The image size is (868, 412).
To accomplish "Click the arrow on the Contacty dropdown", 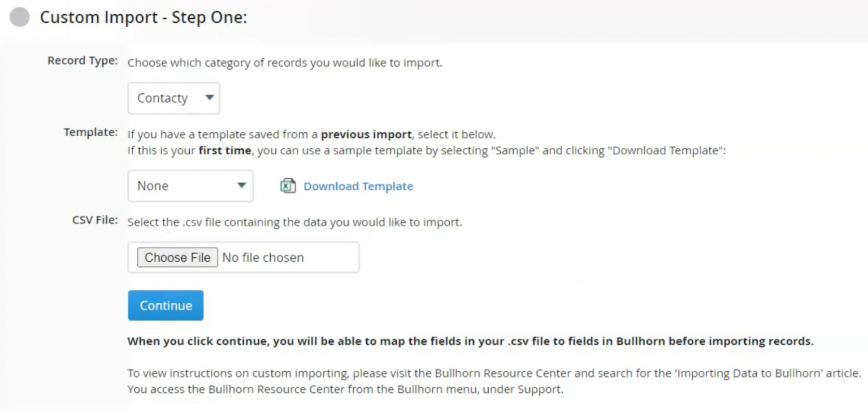I will (x=209, y=98).
